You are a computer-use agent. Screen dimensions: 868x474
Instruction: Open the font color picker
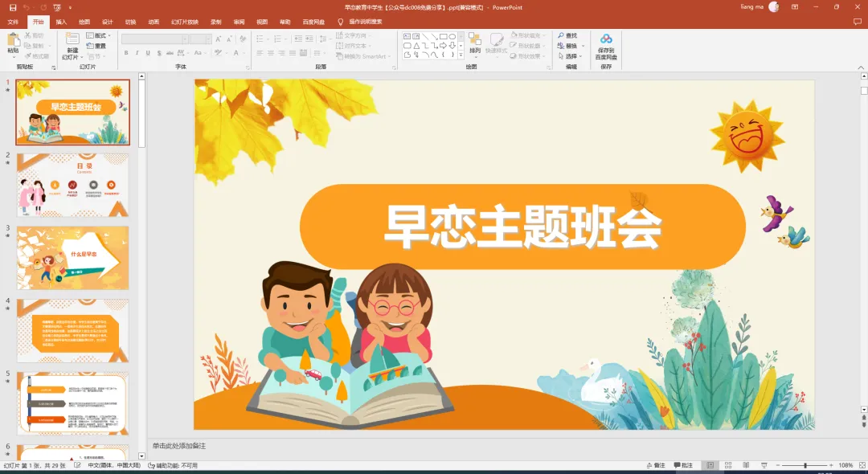[238, 53]
